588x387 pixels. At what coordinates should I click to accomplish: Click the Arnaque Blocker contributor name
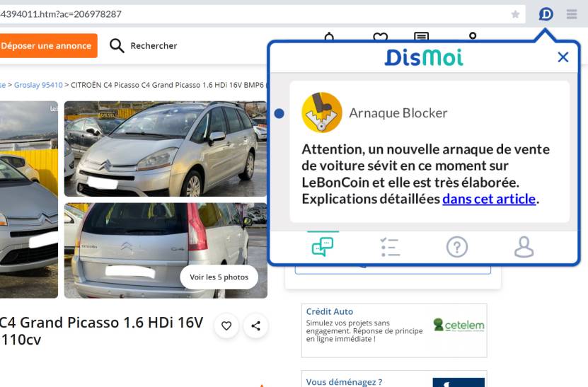pos(398,113)
